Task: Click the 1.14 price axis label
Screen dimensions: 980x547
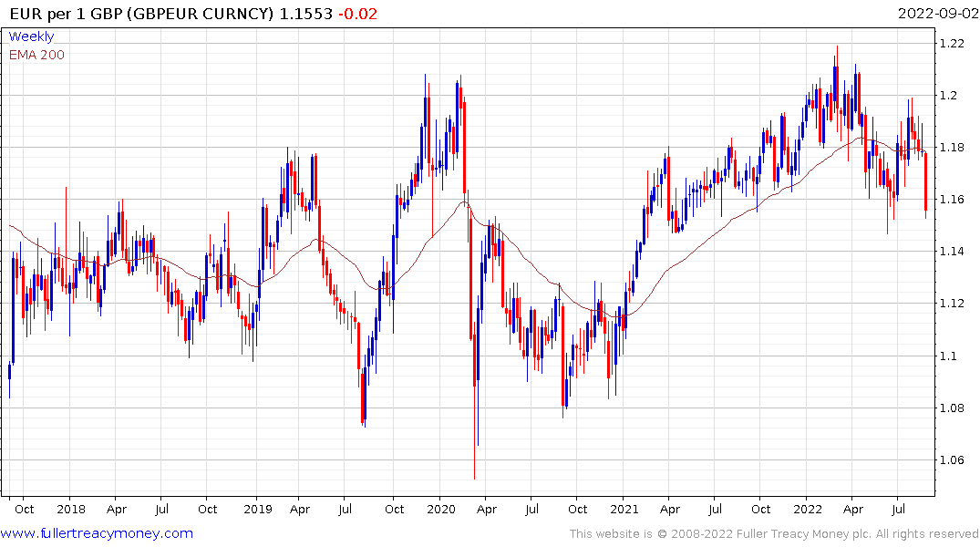Action: pos(952,252)
